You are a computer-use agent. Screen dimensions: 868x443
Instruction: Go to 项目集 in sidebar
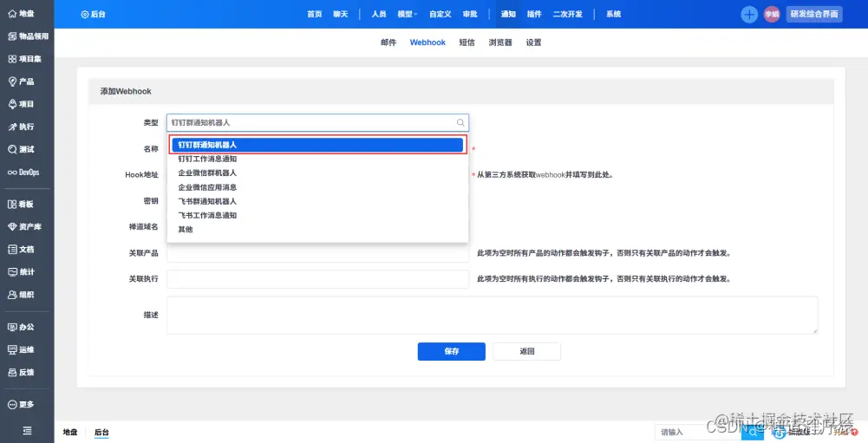pos(24,59)
